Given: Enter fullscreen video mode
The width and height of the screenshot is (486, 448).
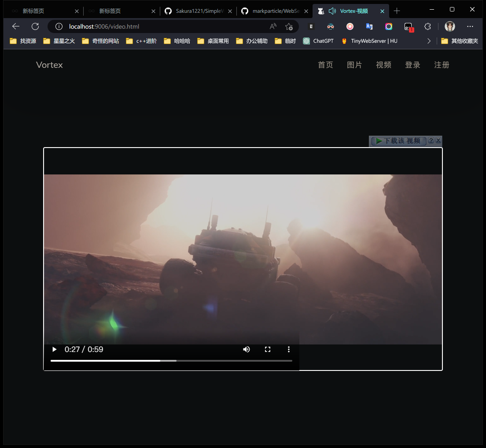Looking at the screenshot, I should (268, 349).
